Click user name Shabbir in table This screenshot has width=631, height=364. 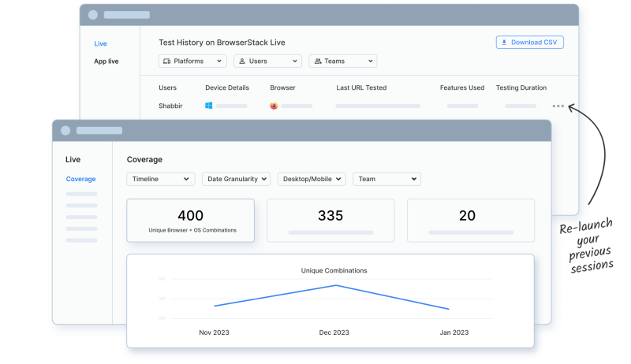coord(170,106)
